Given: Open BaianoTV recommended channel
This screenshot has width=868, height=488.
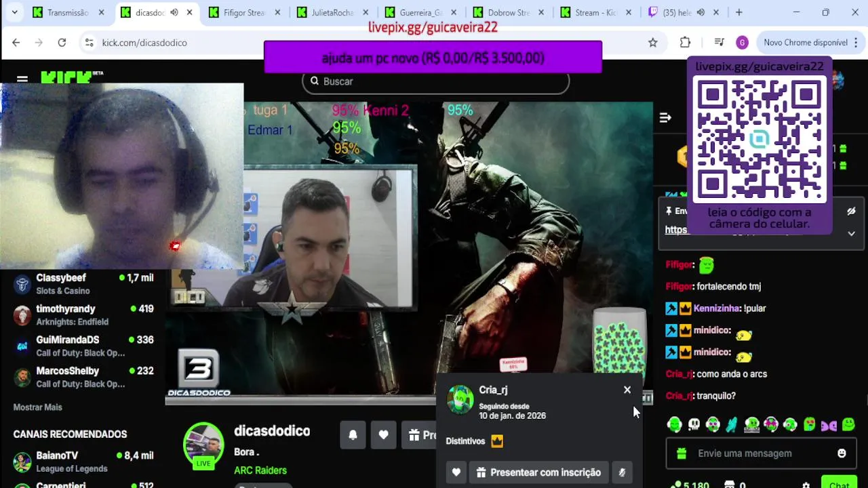Looking at the screenshot, I should point(84,462).
